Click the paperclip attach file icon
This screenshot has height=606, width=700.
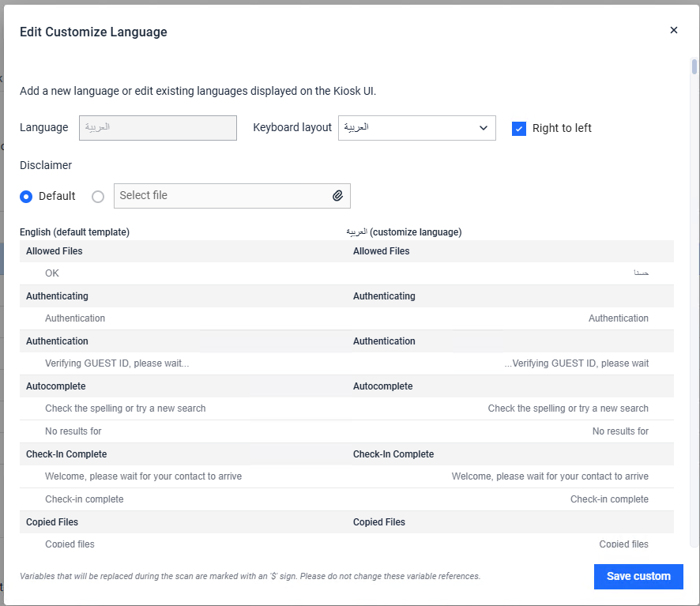coord(337,196)
